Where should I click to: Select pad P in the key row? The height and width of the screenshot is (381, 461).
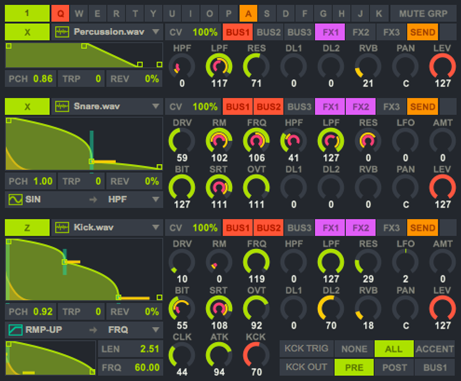(x=229, y=14)
